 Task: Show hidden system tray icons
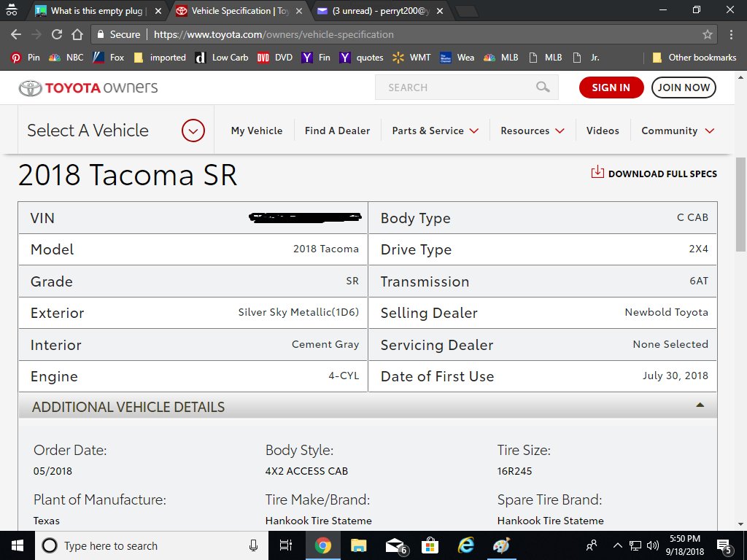617,545
